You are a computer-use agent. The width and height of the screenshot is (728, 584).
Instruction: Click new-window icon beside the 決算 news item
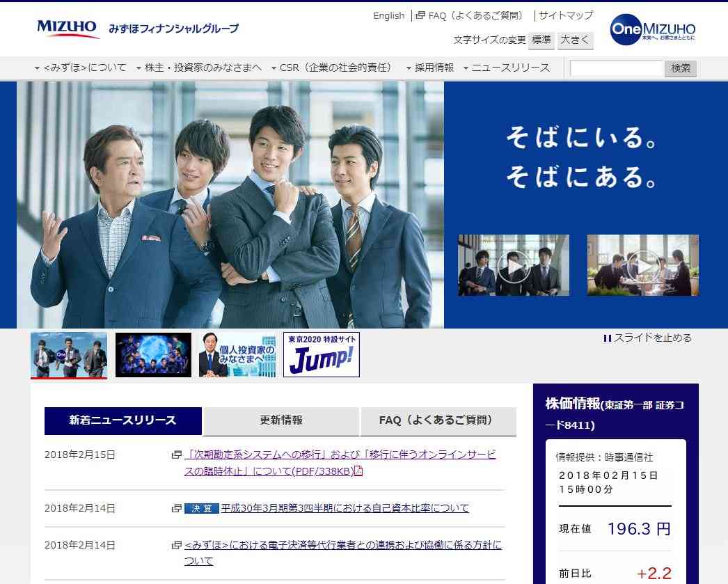tap(176, 508)
